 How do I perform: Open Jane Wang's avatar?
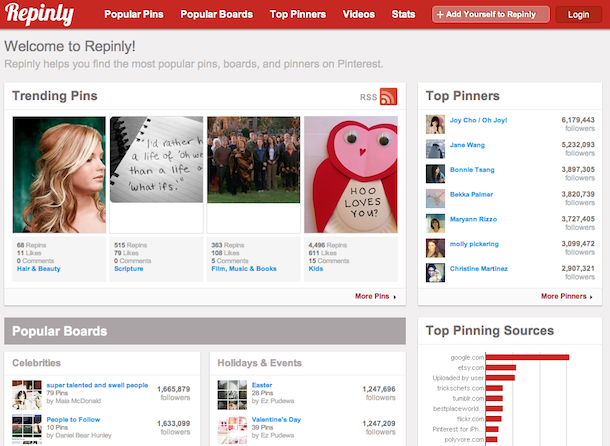pyautogui.click(x=435, y=149)
